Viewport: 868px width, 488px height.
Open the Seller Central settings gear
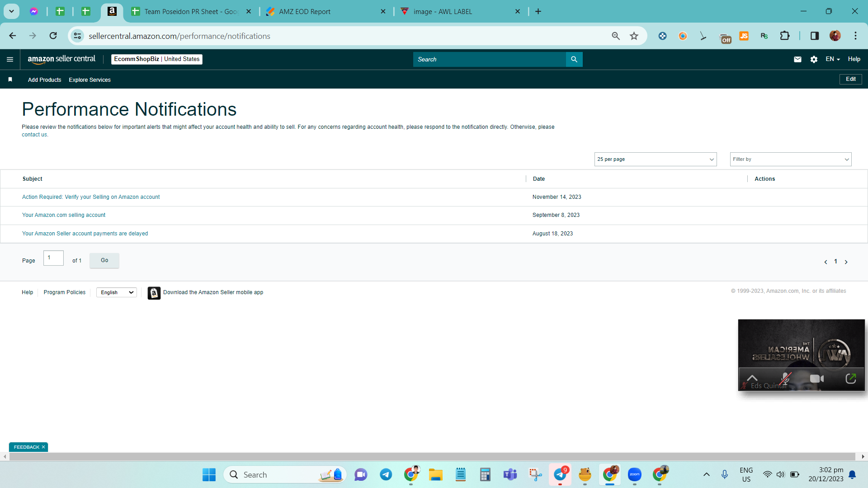[x=814, y=59]
